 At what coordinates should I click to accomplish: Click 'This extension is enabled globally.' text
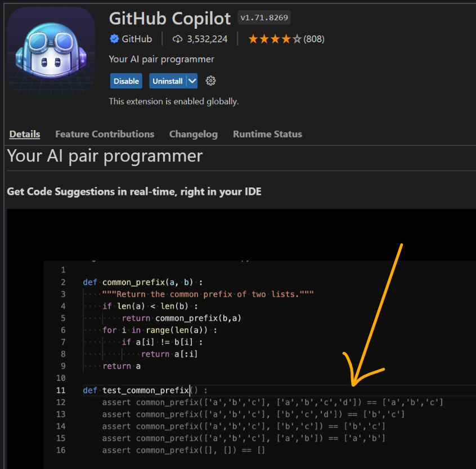coord(174,101)
